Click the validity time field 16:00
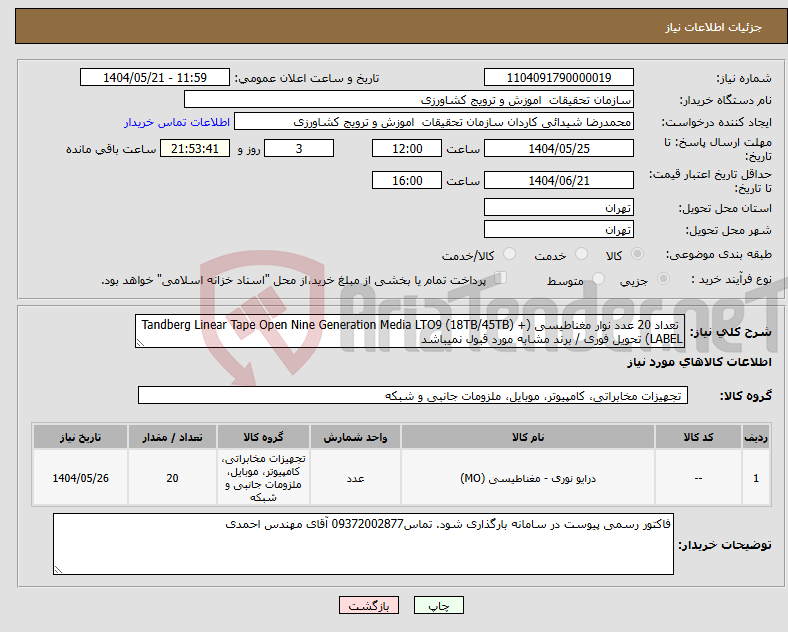Viewport: 788px width, 632px height. (x=407, y=180)
